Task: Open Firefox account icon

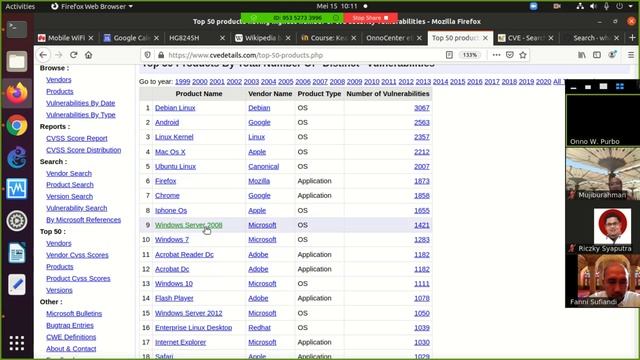Action: click(612, 55)
